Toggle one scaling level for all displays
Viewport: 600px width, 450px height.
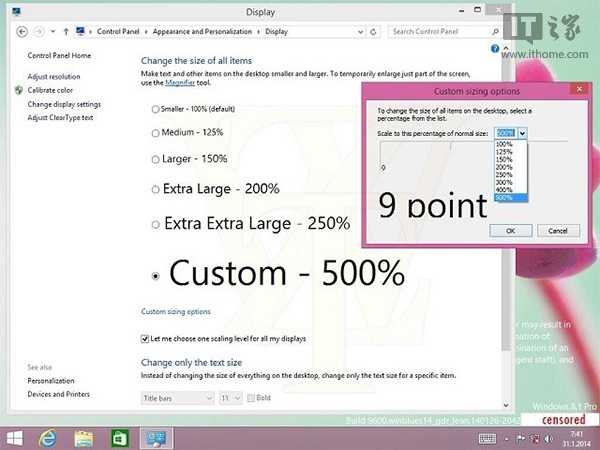click(145, 339)
